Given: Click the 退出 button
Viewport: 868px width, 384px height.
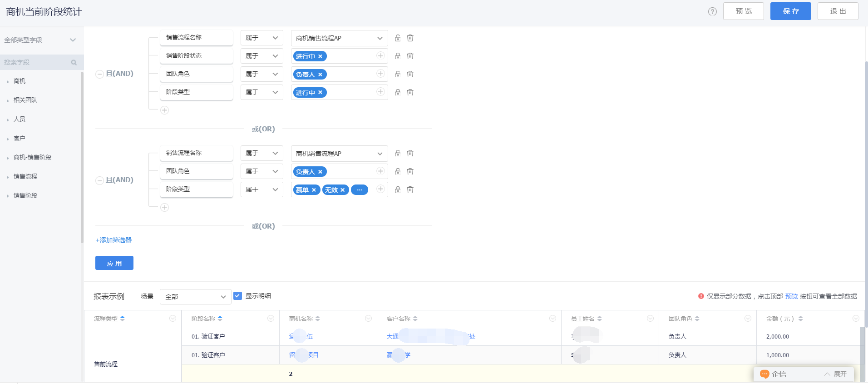Looking at the screenshot, I should [838, 11].
